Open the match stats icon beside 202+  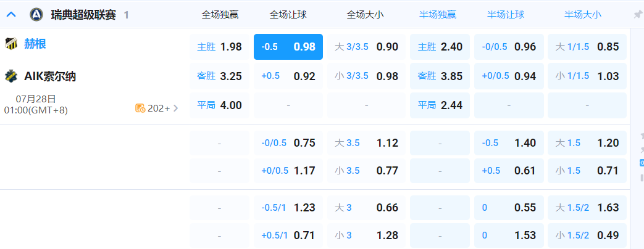click(x=140, y=108)
